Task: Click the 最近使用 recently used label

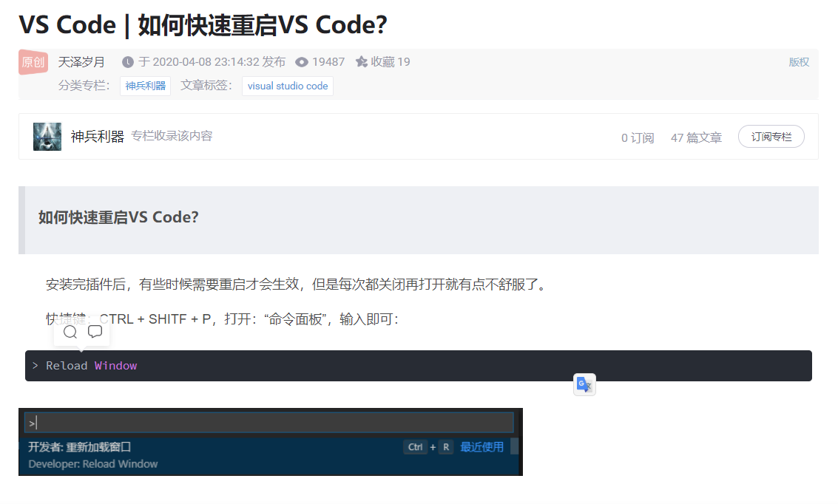Action: coord(482,447)
